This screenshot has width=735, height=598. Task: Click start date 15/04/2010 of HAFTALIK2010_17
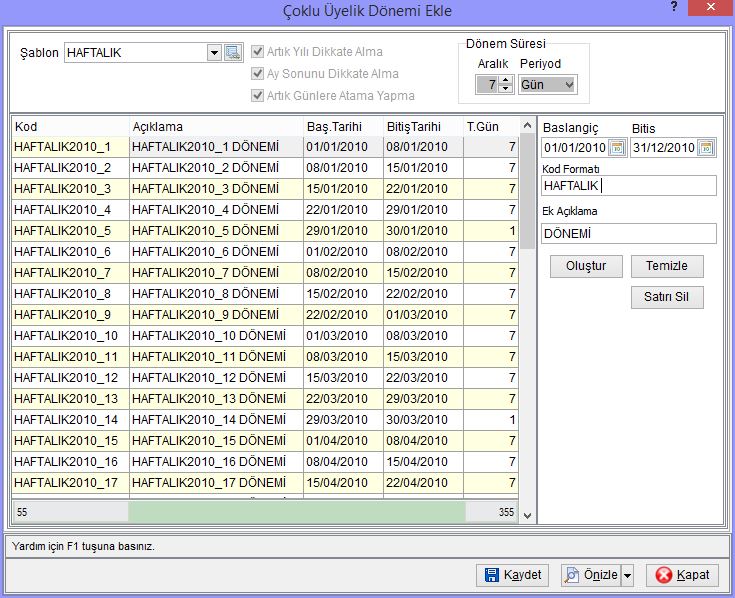click(x=344, y=483)
